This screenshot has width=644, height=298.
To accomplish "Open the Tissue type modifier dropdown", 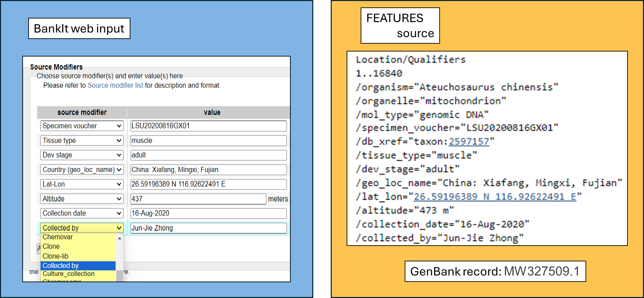I will click(x=82, y=140).
